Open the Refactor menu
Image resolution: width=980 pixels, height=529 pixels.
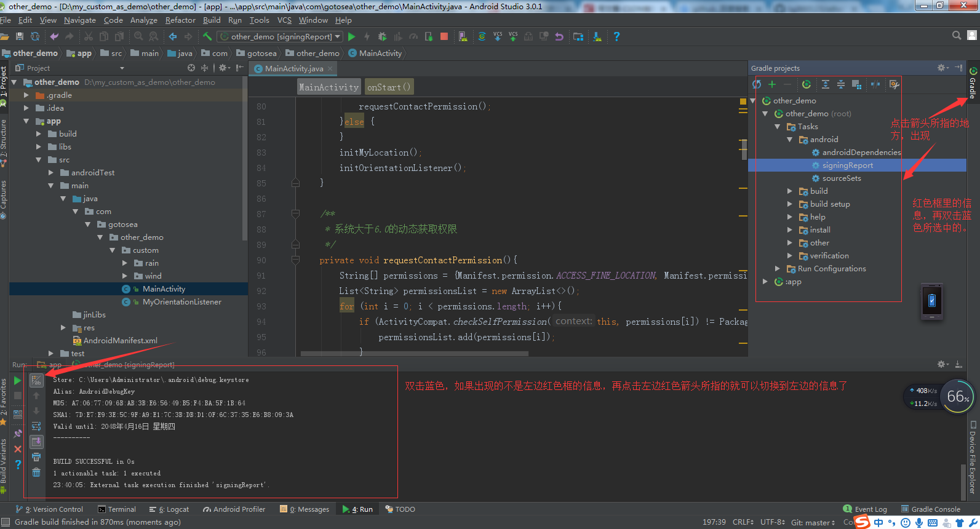coord(180,20)
